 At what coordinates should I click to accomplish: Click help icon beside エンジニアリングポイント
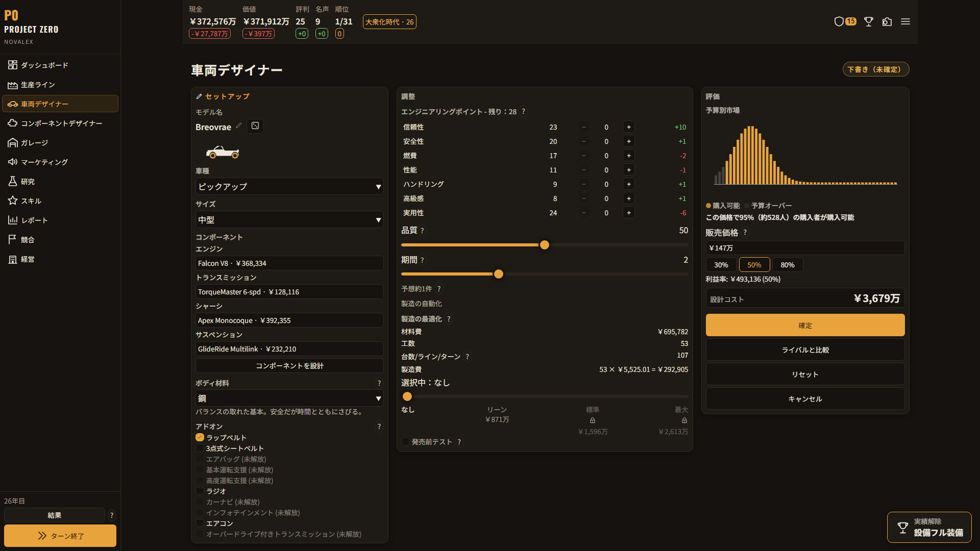tap(523, 111)
